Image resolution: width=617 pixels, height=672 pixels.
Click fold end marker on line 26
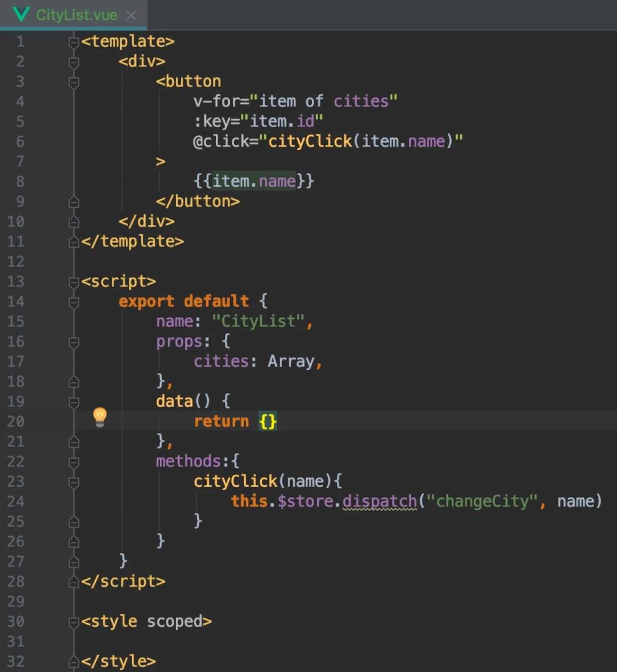point(74,542)
